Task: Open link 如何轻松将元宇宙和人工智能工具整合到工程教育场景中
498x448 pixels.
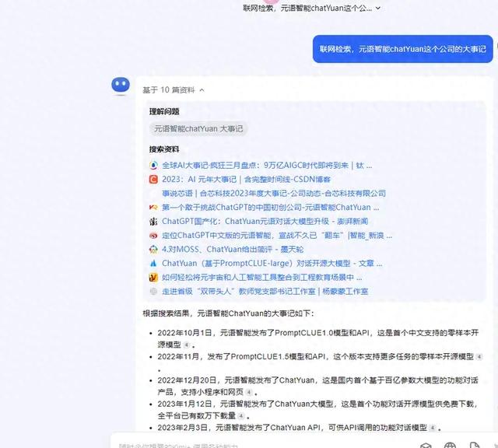Action: tap(261, 277)
